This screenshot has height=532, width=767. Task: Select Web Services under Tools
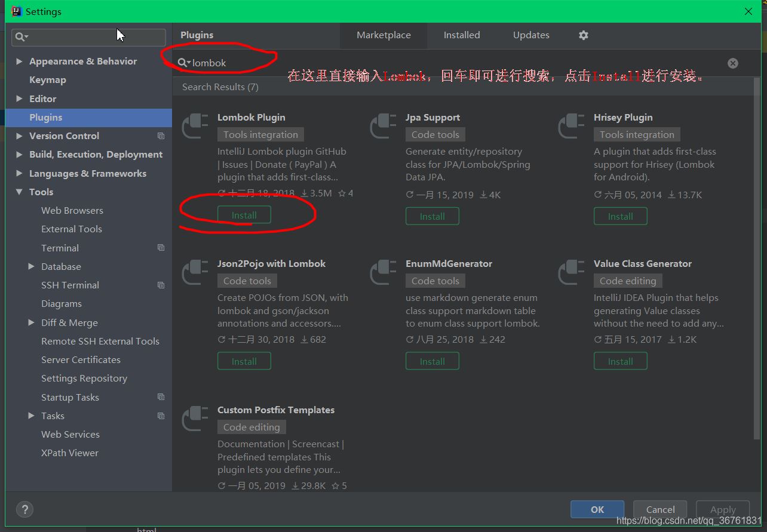tap(70, 435)
